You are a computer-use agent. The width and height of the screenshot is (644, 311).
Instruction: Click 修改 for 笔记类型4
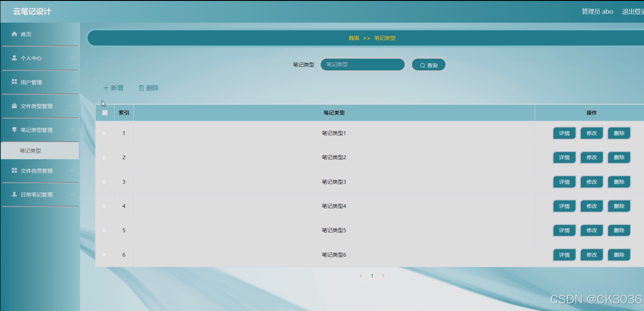(592, 206)
